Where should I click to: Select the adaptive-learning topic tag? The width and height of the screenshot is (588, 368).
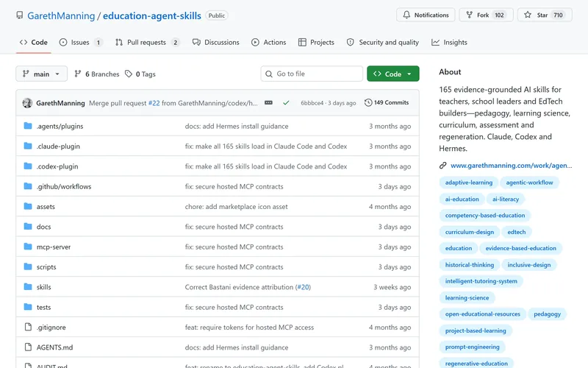pyautogui.click(x=469, y=183)
